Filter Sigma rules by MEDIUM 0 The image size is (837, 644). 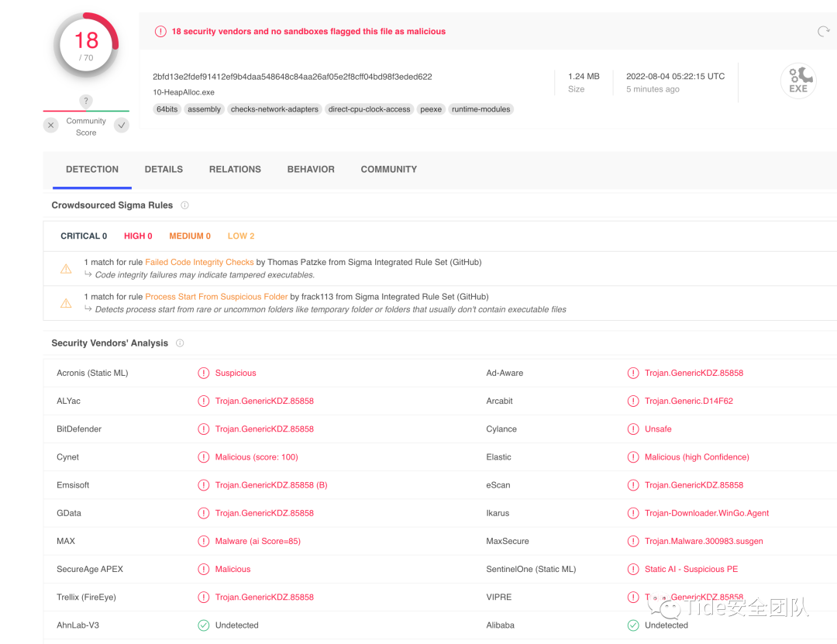pos(190,236)
